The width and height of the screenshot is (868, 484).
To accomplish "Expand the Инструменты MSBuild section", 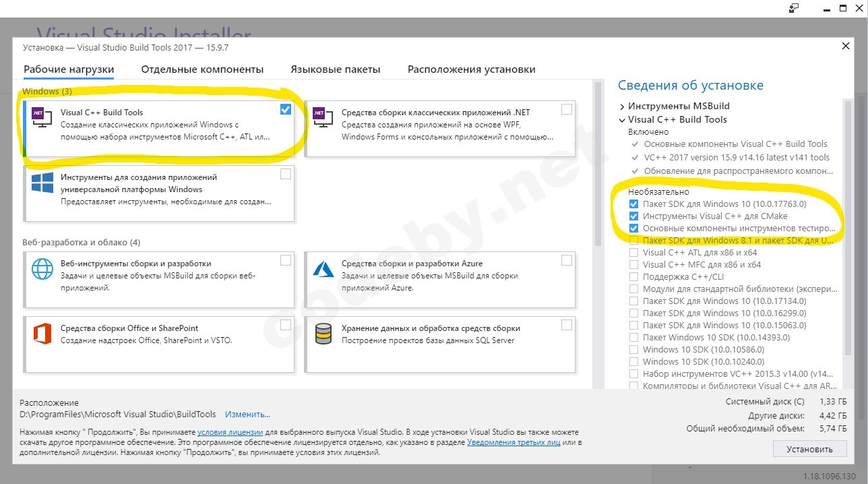I will pyautogui.click(x=622, y=107).
